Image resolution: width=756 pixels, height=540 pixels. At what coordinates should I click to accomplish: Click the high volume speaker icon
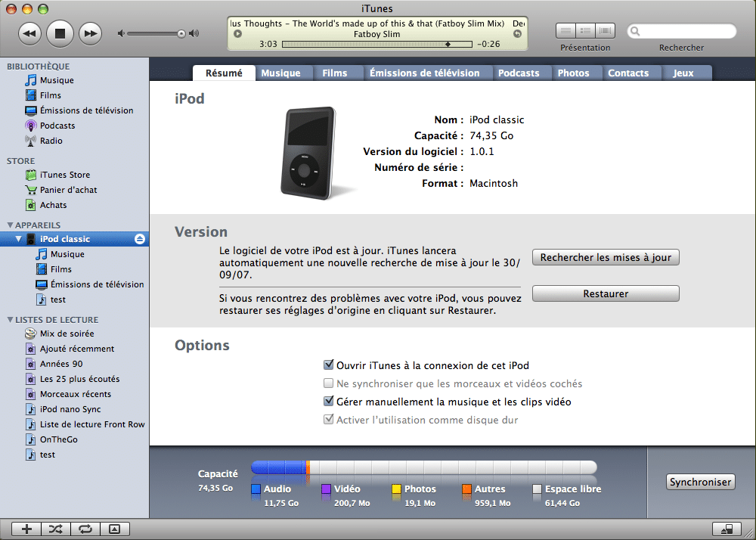[194, 33]
